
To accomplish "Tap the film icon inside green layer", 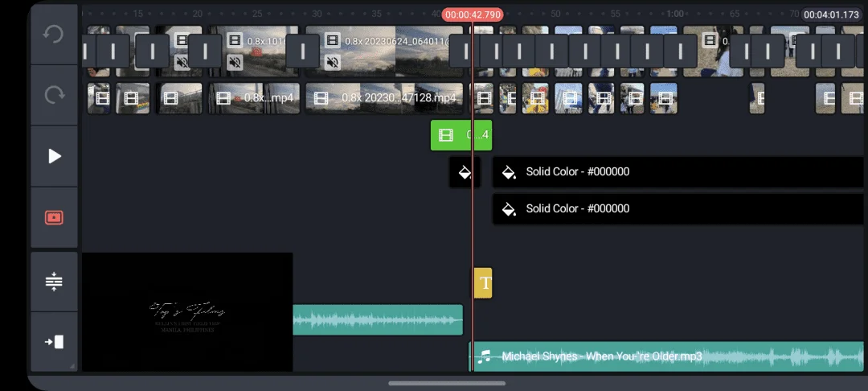I will click(445, 135).
